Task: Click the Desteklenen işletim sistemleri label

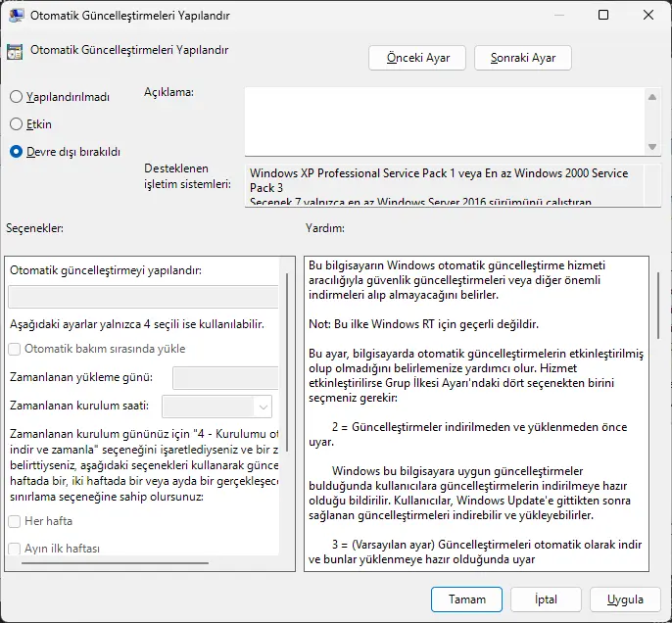Action: [x=187, y=176]
